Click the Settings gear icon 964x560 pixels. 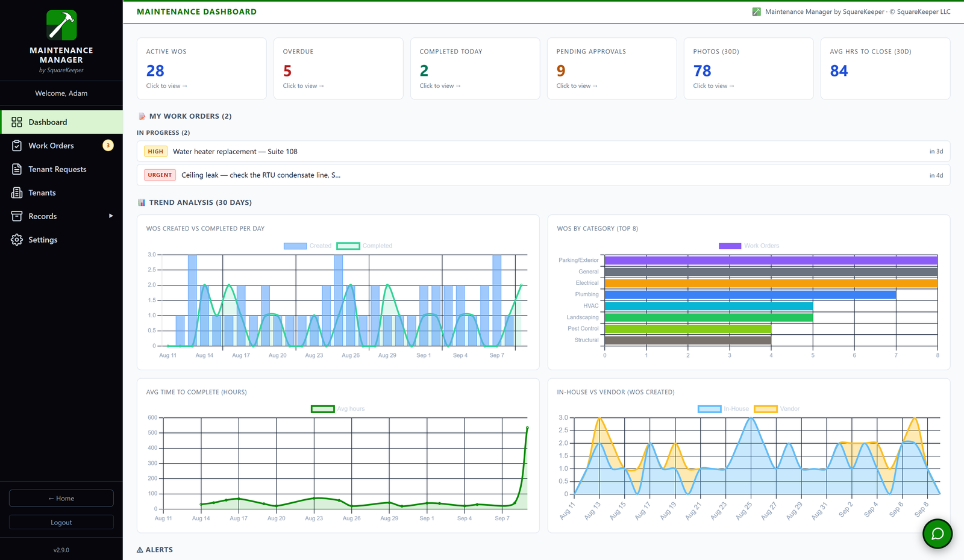point(17,240)
